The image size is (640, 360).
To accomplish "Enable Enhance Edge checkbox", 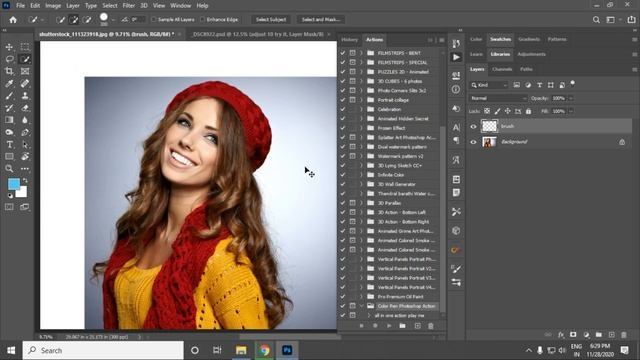I will [x=202, y=20].
